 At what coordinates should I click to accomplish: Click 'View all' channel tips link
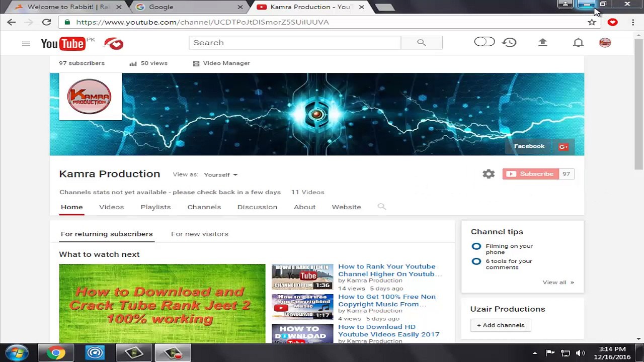pyautogui.click(x=558, y=283)
